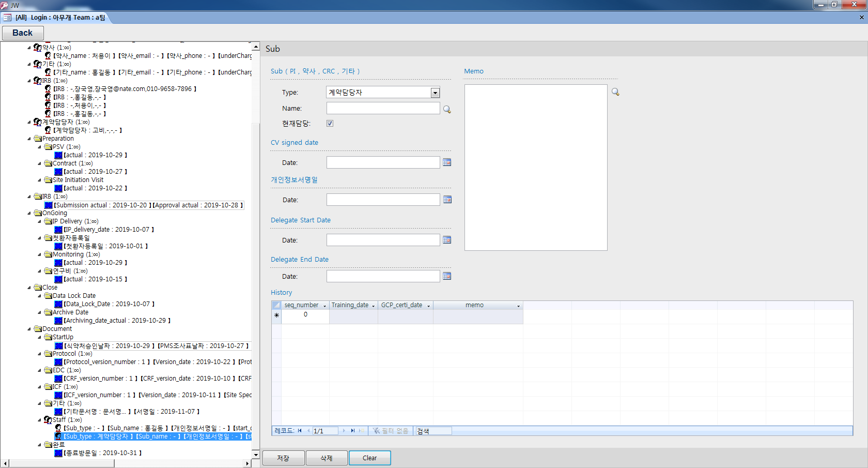Image resolution: width=868 pixels, height=468 pixels.
Task: Open the calendar for 개인정보서명일 date
Action: pyautogui.click(x=447, y=199)
